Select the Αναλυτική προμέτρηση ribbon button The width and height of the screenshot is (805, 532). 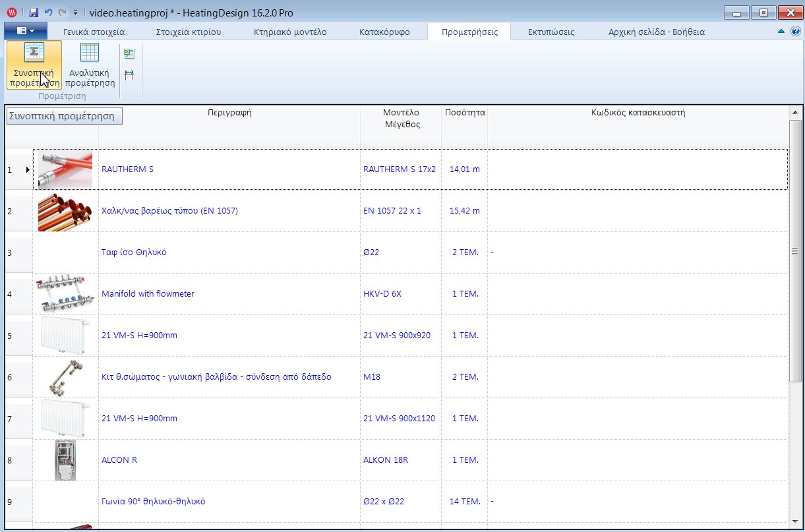click(x=91, y=65)
